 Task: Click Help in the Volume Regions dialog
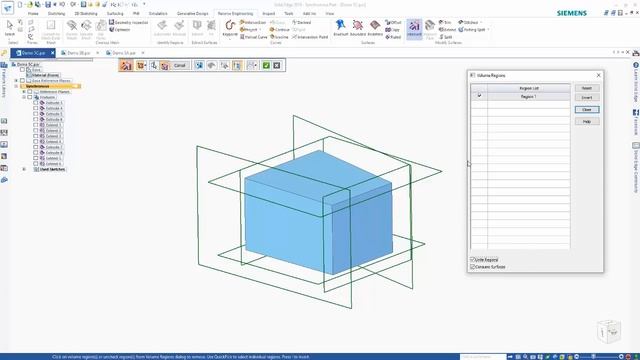587,122
